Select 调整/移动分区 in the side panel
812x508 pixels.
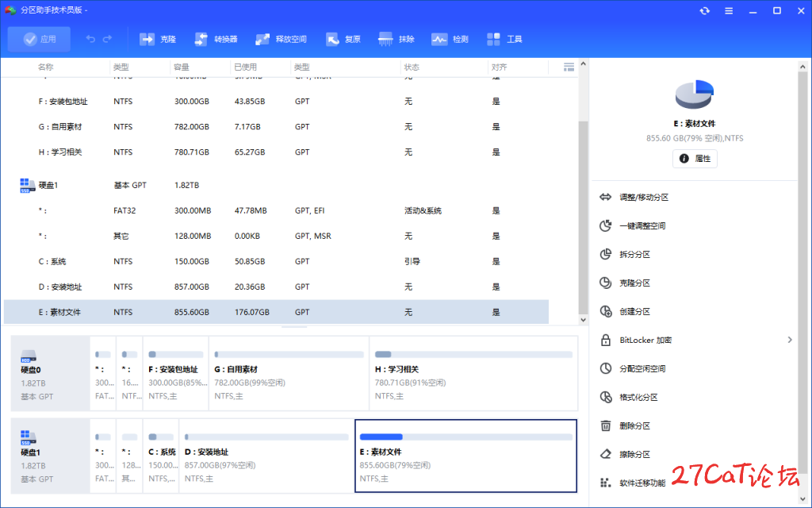pos(643,197)
